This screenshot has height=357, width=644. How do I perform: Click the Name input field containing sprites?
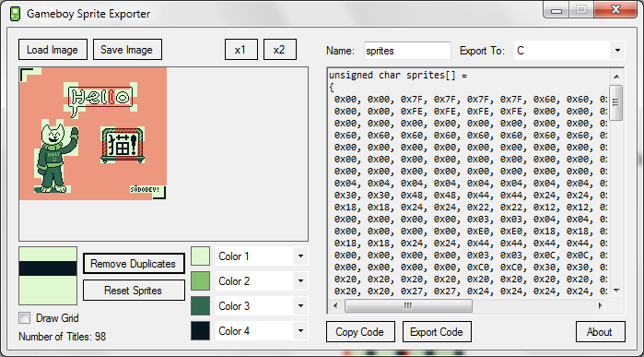(x=407, y=51)
